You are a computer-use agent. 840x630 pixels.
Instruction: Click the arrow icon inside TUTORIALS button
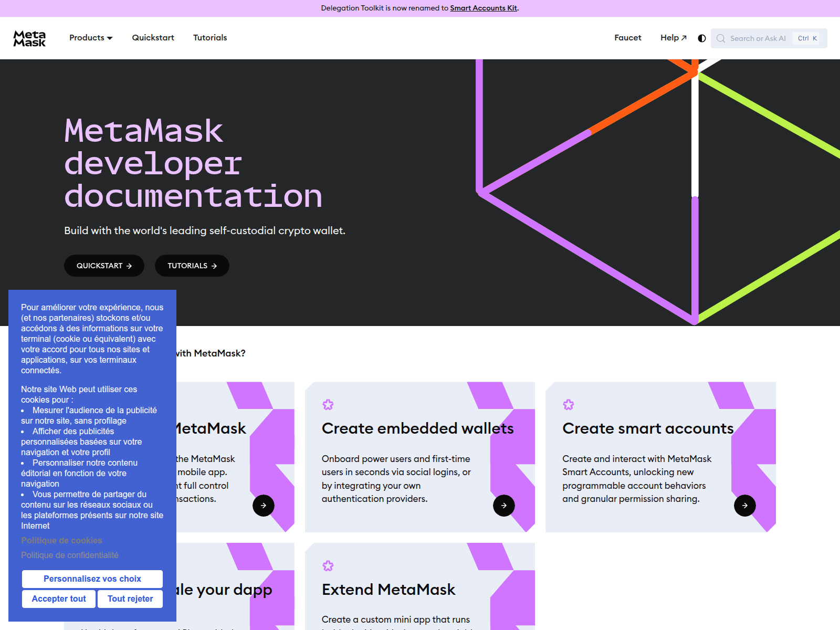point(214,266)
